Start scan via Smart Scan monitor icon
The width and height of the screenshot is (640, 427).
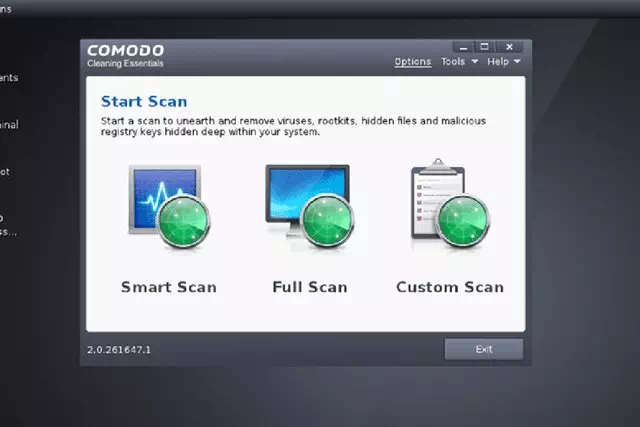(x=169, y=206)
